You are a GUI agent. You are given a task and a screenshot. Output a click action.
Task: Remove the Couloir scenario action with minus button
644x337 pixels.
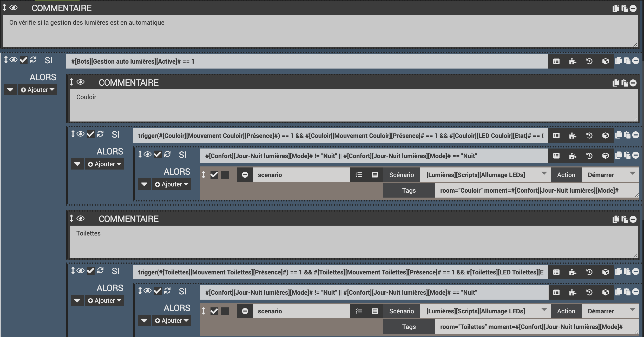point(245,175)
